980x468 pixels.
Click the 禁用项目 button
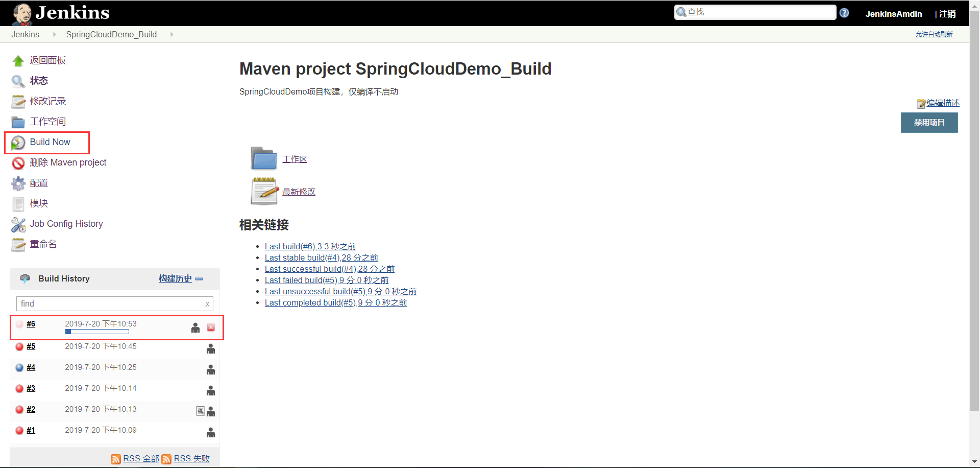(929, 123)
